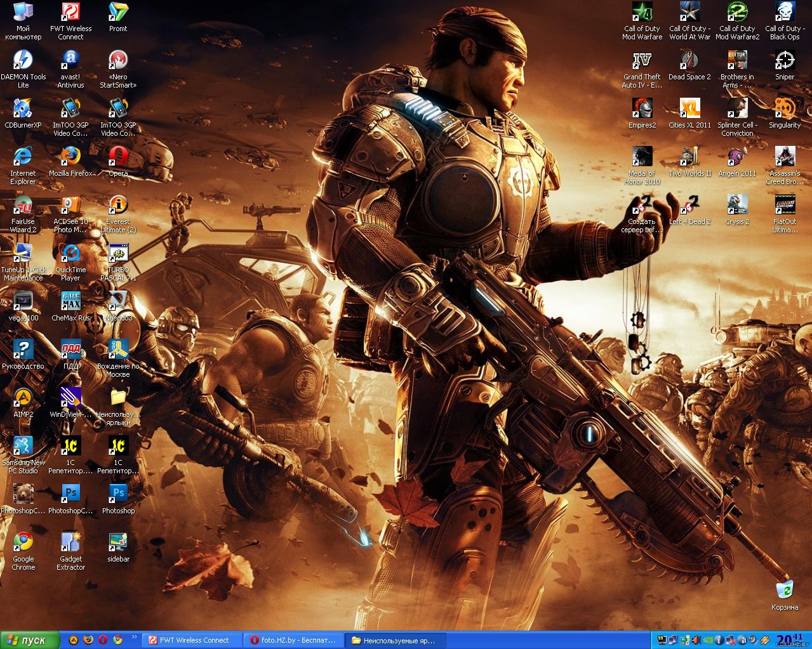
Task: Select the WinDjView desktop icon
Action: 70,402
